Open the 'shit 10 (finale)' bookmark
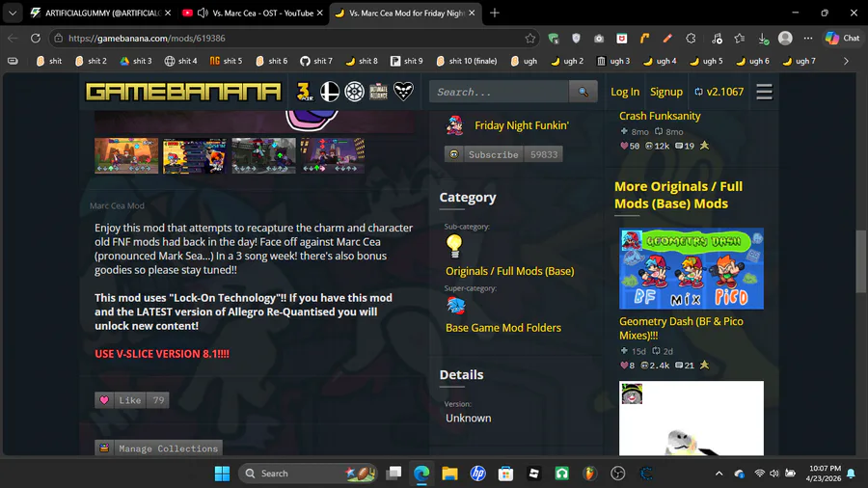Image resolution: width=868 pixels, height=488 pixels. click(x=467, y=61)
